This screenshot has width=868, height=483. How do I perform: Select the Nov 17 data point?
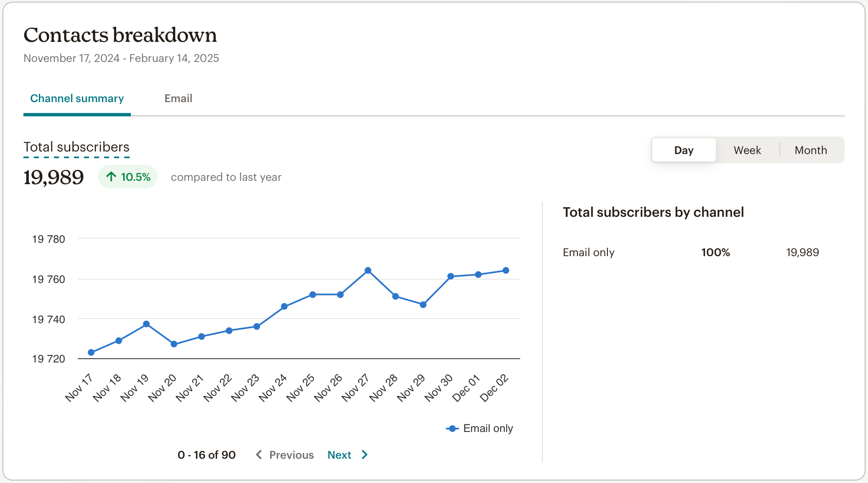91,352
